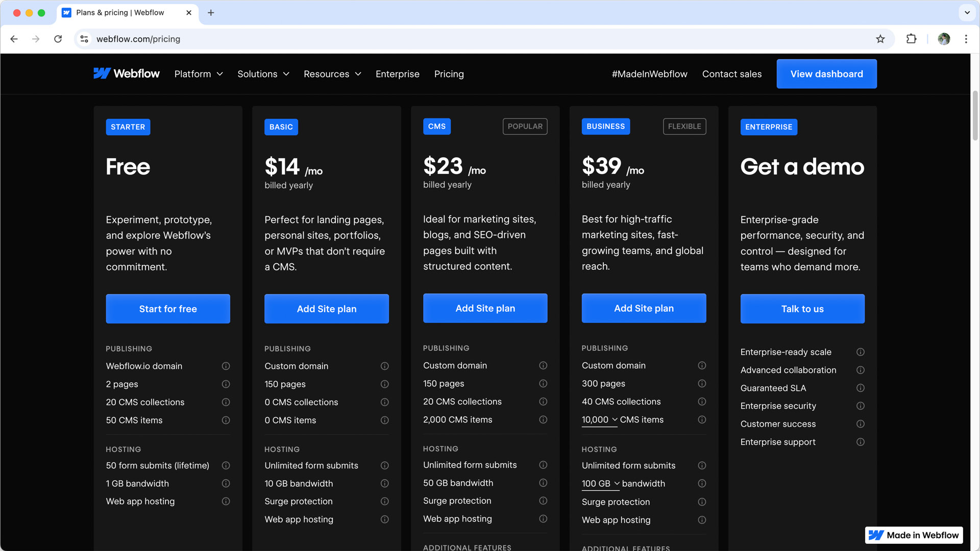
Task: Go to Pricing in the navbar
Action: coord(449,74)
